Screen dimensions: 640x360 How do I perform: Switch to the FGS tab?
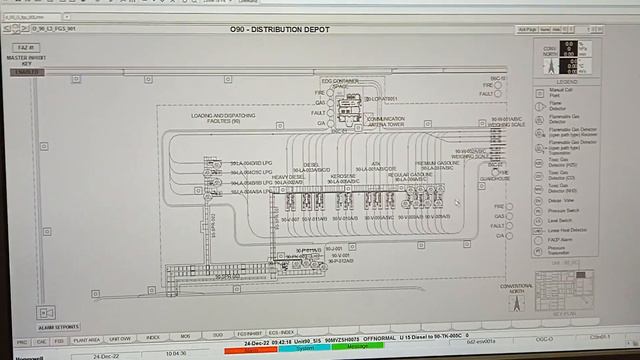coord(59,341)
